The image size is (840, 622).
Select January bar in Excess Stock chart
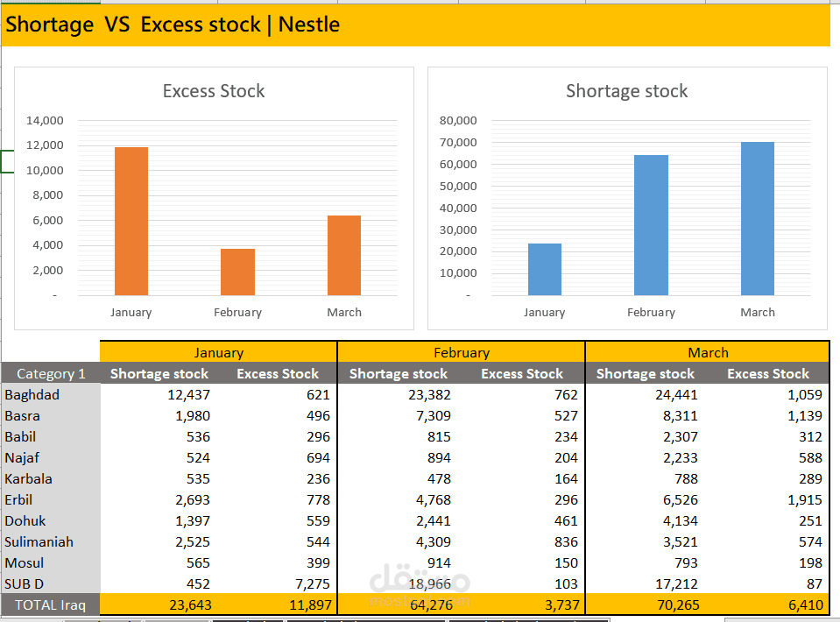click(x=131, y=221)
